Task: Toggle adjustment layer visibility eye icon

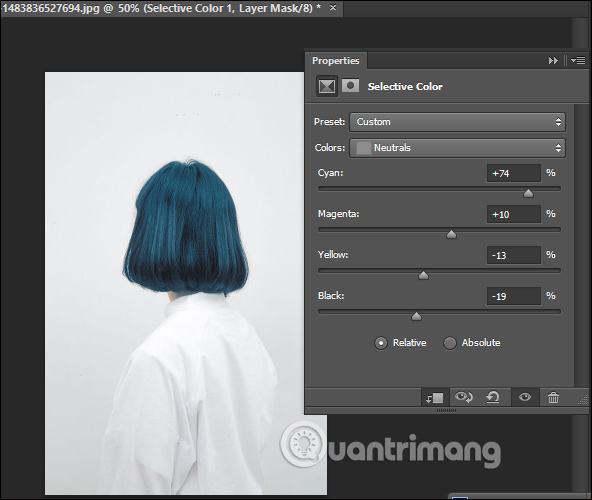Action: pos(525,397)
